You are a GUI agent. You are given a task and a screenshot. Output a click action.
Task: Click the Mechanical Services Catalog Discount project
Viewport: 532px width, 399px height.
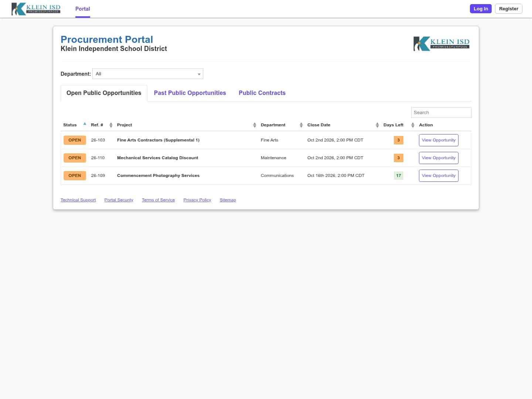tap(157, 158)
